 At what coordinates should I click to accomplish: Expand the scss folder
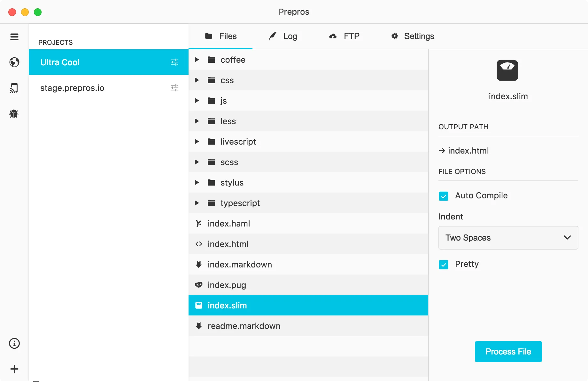(196, 162)
